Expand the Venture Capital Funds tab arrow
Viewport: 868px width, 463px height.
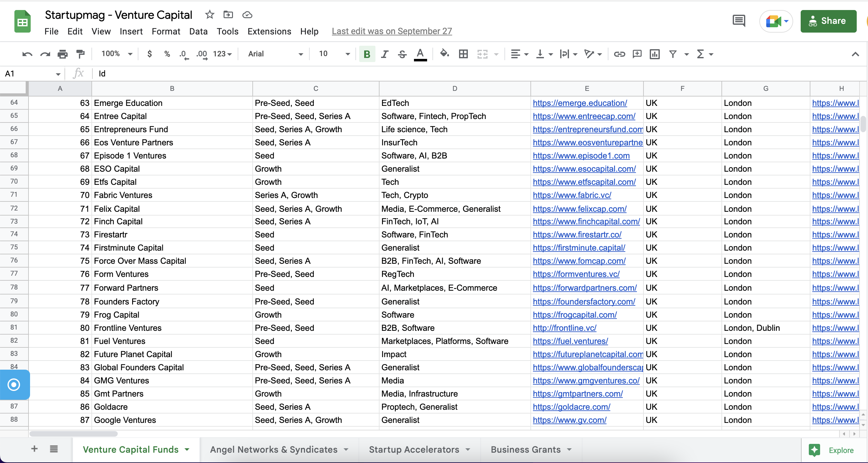point(187,449)
